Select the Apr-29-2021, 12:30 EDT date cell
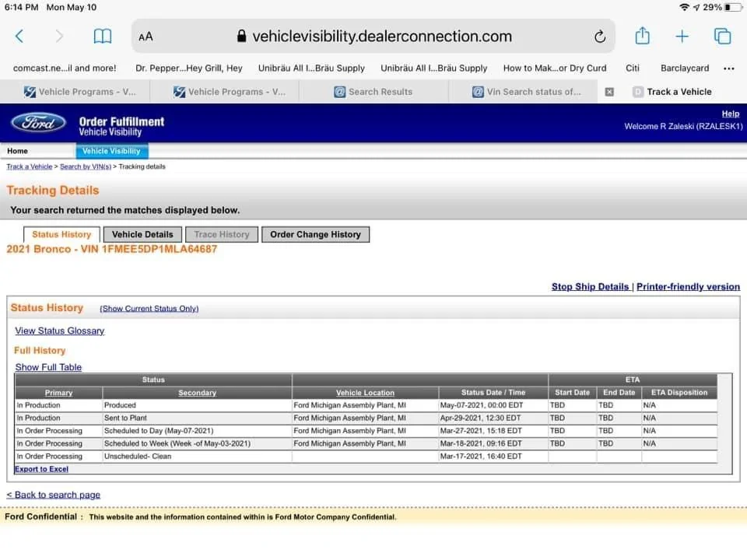The width and height of the screenshot is (747, 560). [x=493, y=418]
